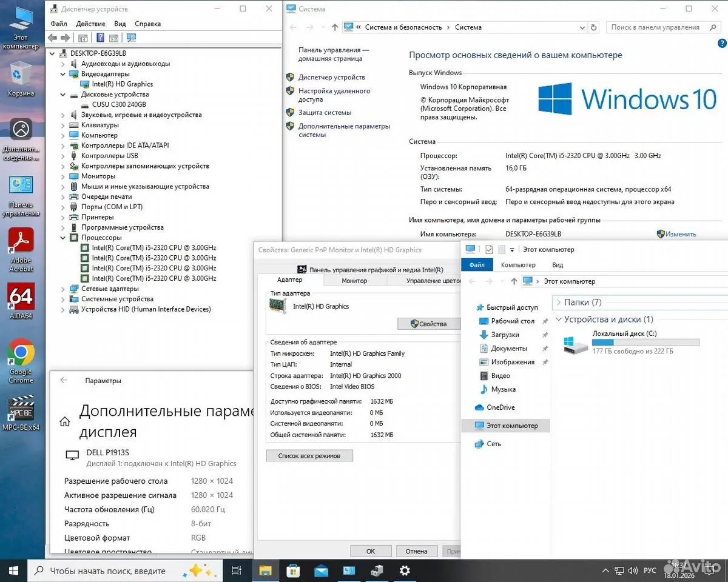Screen dimensions: 728x582
Task: Open Защита системы link
Action: pos(325,112)
